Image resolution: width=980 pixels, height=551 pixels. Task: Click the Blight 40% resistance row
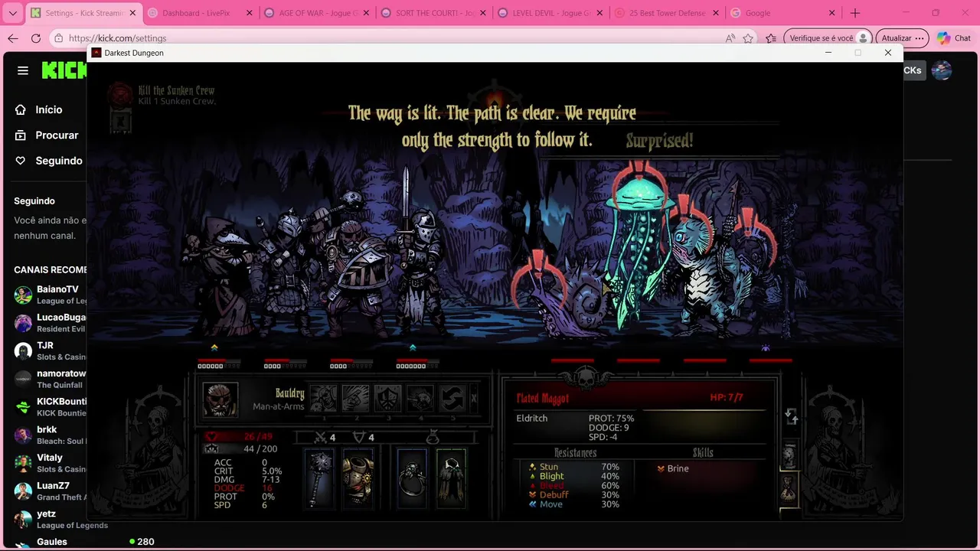[x=574, y=476]
